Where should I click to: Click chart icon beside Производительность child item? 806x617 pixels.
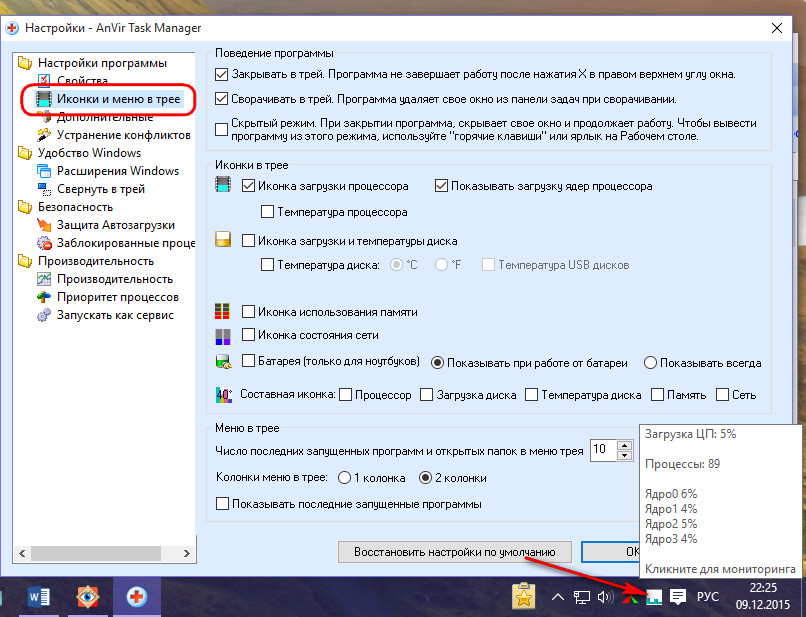(44, 279)
